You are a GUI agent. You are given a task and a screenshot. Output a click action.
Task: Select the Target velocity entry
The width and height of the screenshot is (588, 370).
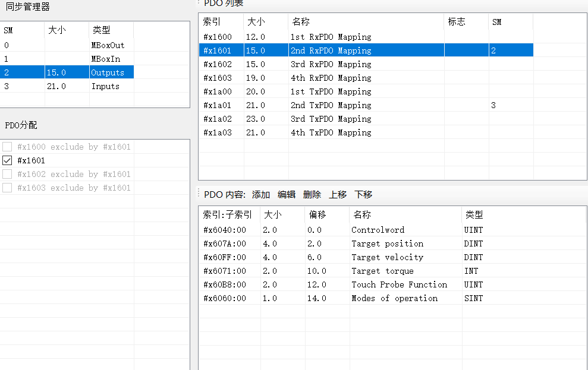point(387,257)
